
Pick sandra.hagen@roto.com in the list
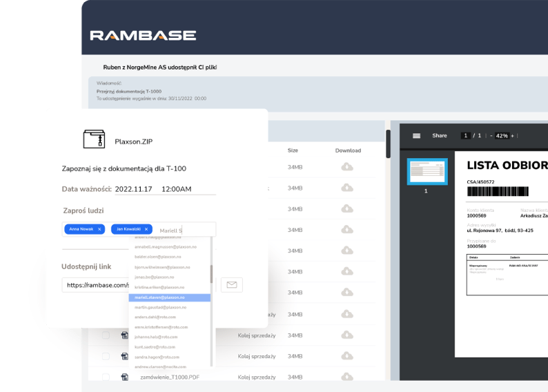(157, 357)
